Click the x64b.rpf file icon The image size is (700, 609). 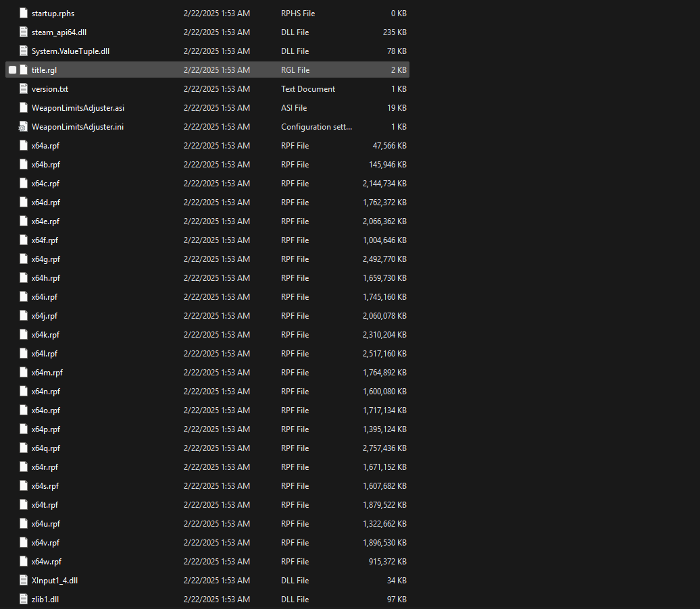(x=24, y=165)
